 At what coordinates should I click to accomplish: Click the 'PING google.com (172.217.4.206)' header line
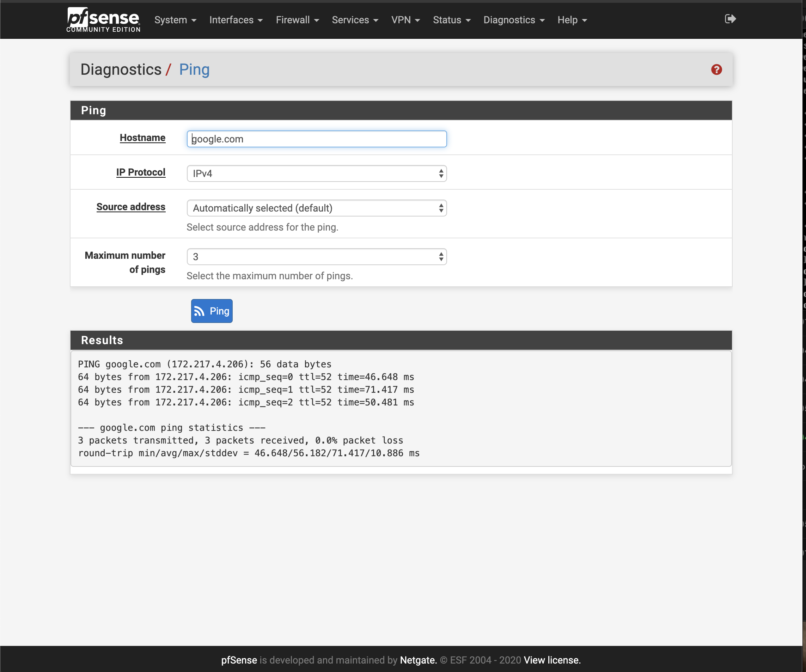(x=204, y=364)
